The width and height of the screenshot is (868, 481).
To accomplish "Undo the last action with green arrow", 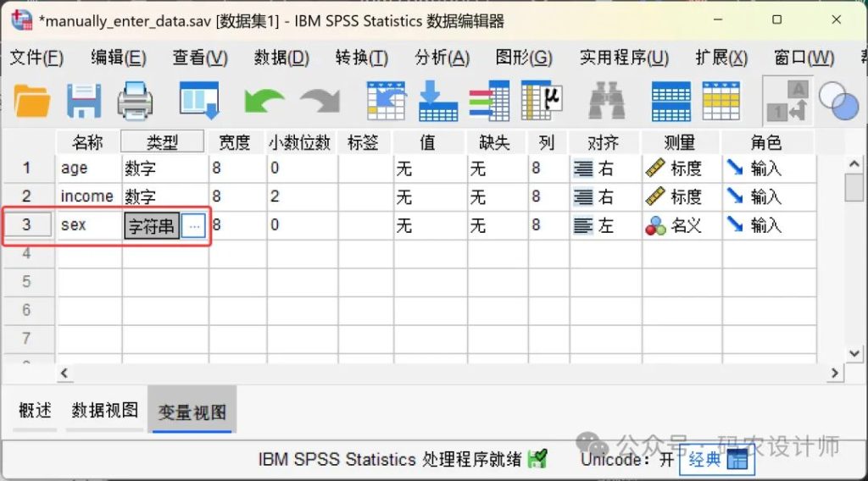I will click(x=264, y=101).
